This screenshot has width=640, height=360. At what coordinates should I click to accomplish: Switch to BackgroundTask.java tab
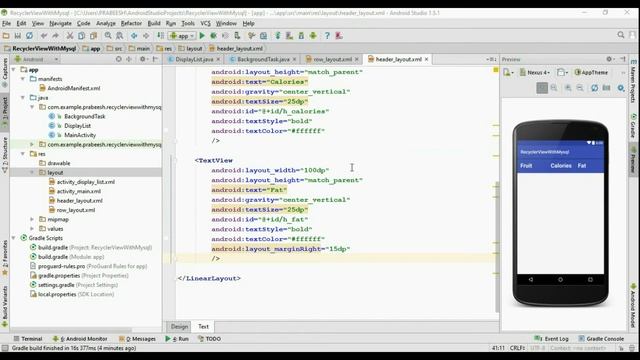pos(262,59)
